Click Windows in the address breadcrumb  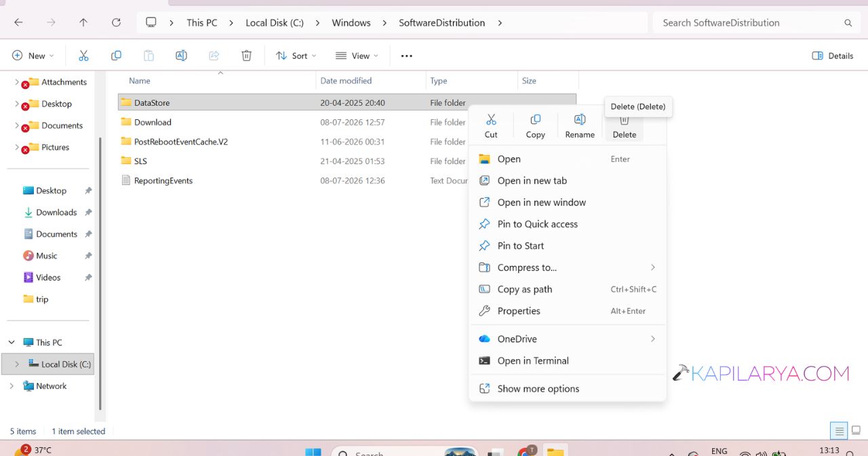click(351, 22)
